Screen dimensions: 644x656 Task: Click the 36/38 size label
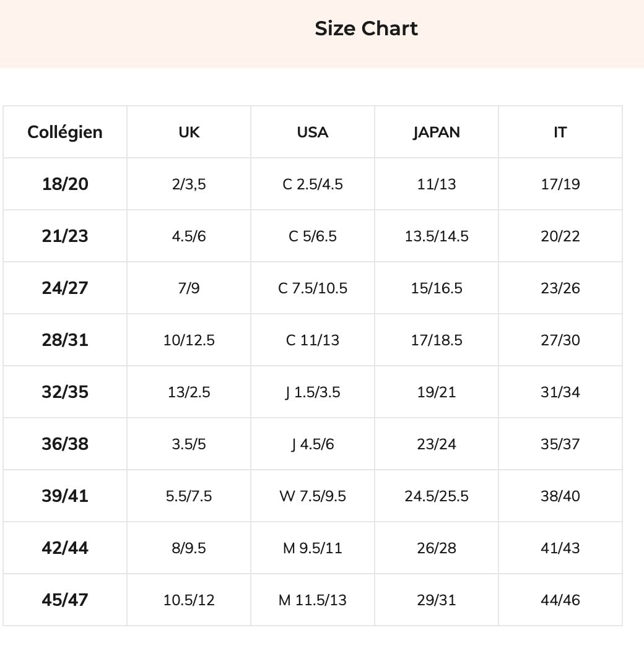pyautogui.click(x=65, y=444)
